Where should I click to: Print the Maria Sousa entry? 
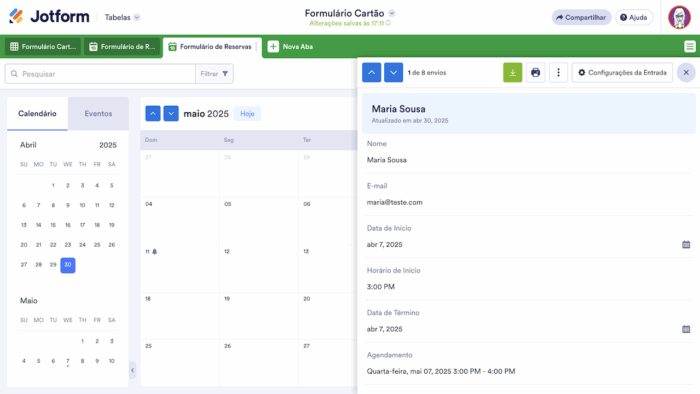pyautogui.click(x=535, y=73)
